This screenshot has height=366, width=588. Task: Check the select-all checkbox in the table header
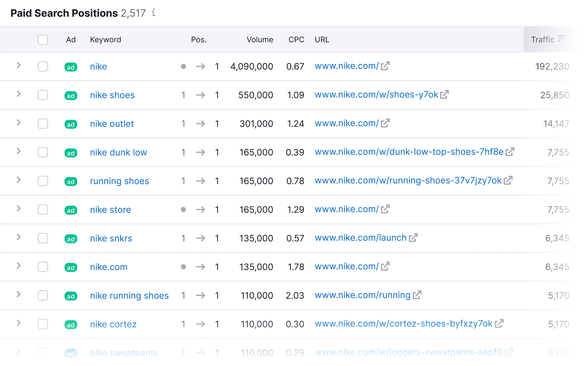43,40
